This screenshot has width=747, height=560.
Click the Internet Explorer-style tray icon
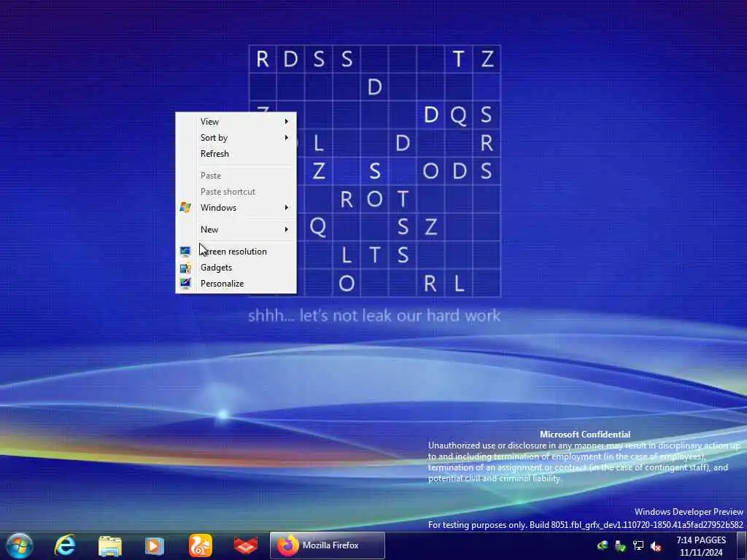(603, 546)
